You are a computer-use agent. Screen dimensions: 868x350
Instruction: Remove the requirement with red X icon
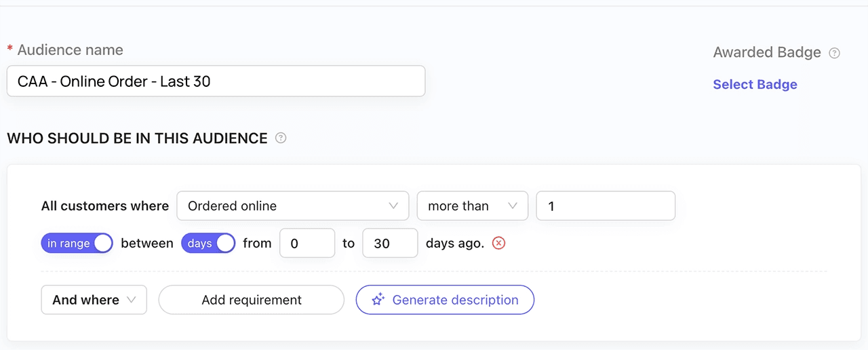[499, 244]
